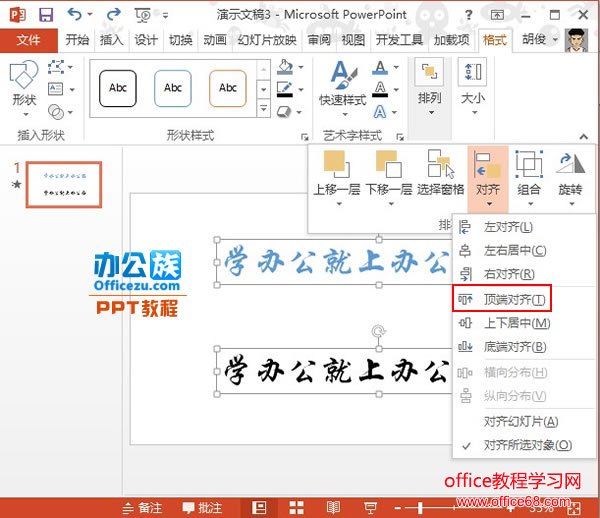Switch to Normal view in status bar
Screen dimensions: 600x518
coord(259,508)
